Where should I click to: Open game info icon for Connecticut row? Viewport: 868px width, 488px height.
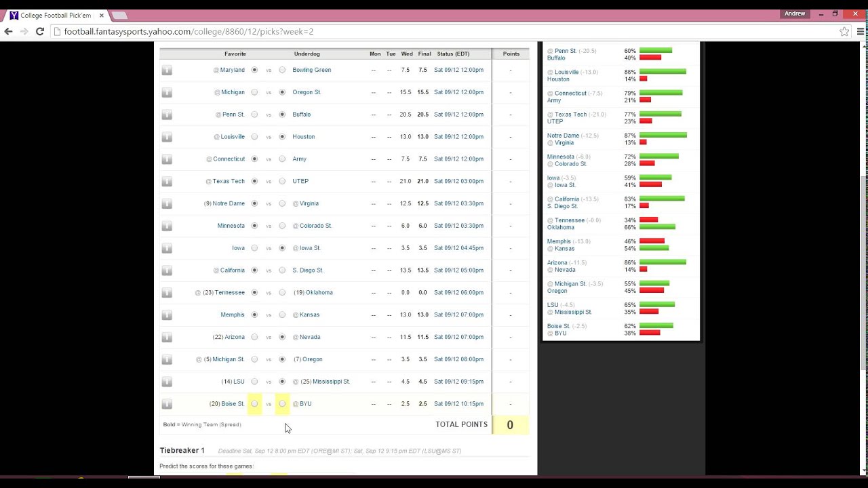click(x=167, y=159)
